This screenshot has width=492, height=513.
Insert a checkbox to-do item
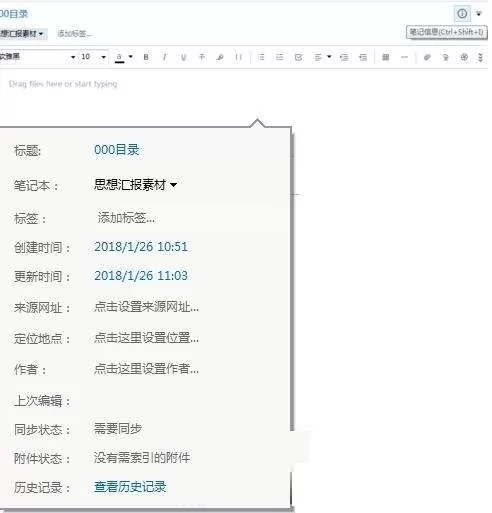tap(298, 57)
